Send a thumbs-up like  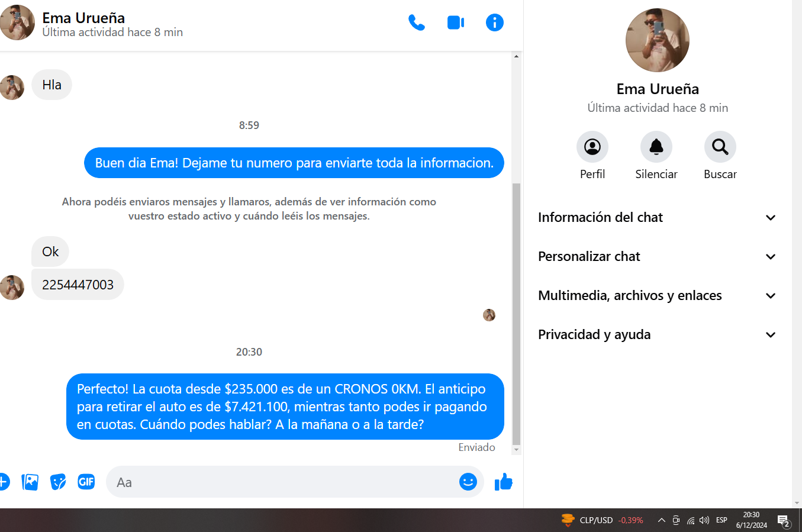(x=504, y=482)
